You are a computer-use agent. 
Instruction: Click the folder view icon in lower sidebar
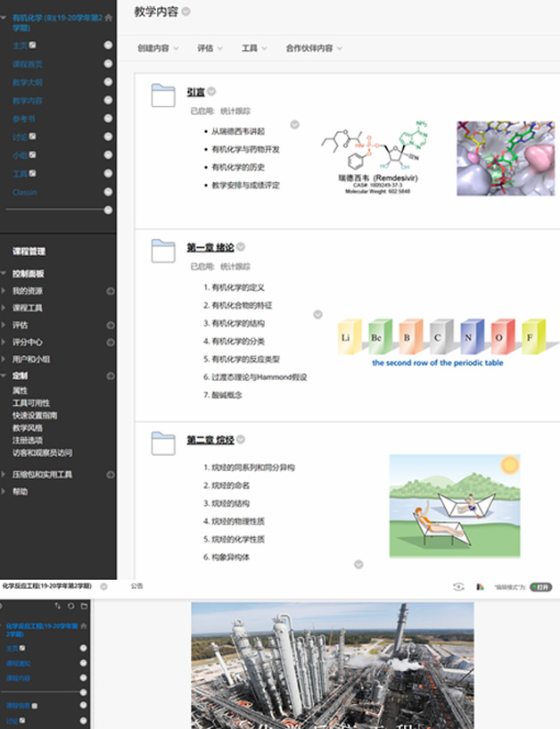click(x=84, y=606)
